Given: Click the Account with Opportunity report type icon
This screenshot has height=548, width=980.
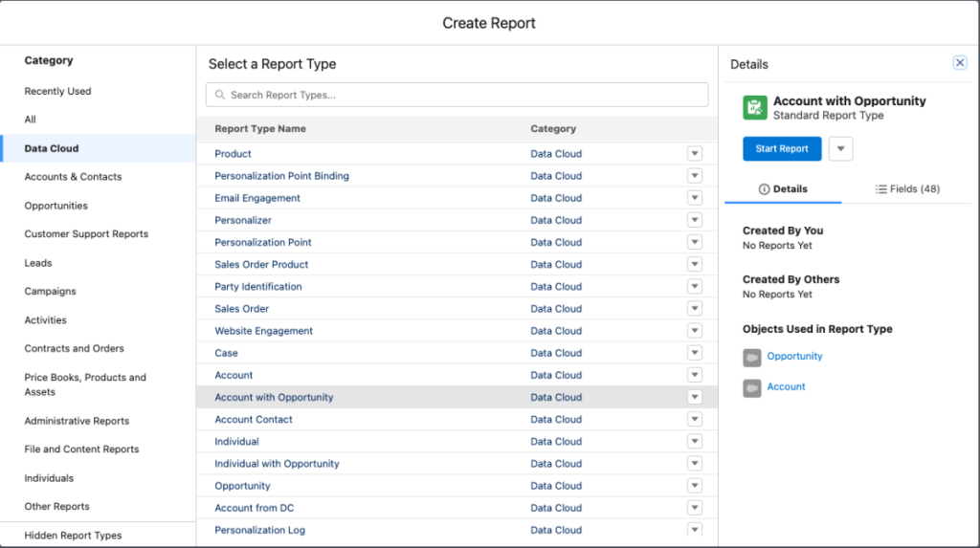Looking at the screenshot, I should coord(754,107).
